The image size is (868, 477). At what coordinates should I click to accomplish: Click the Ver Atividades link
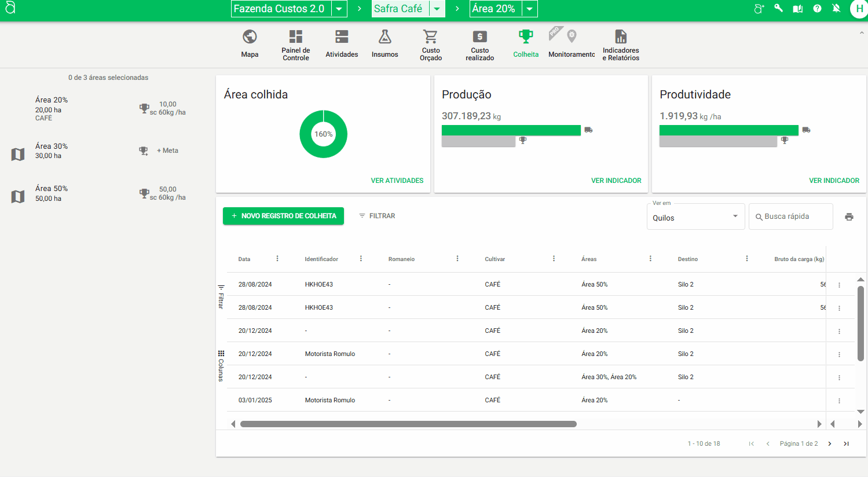(x=397, y=181)
